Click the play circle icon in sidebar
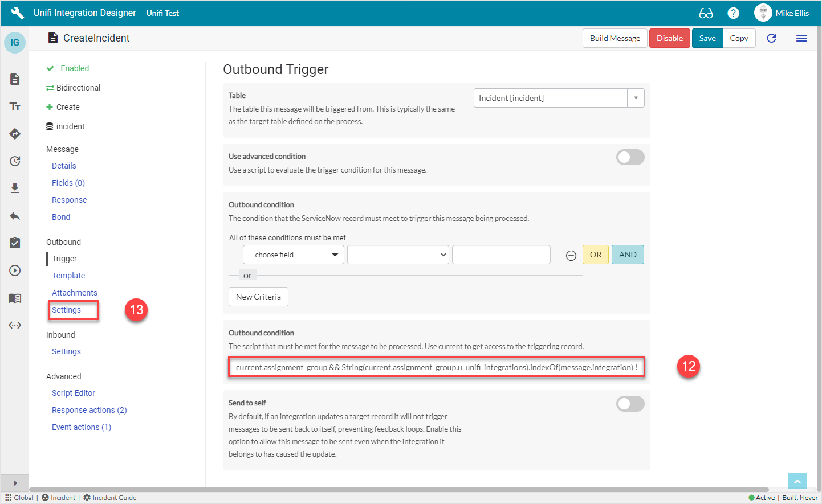822x504 pixels. click(15, 271)
